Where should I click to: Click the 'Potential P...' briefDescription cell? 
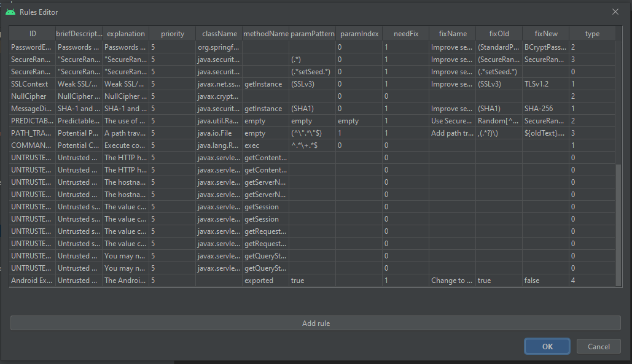(79, 133)
